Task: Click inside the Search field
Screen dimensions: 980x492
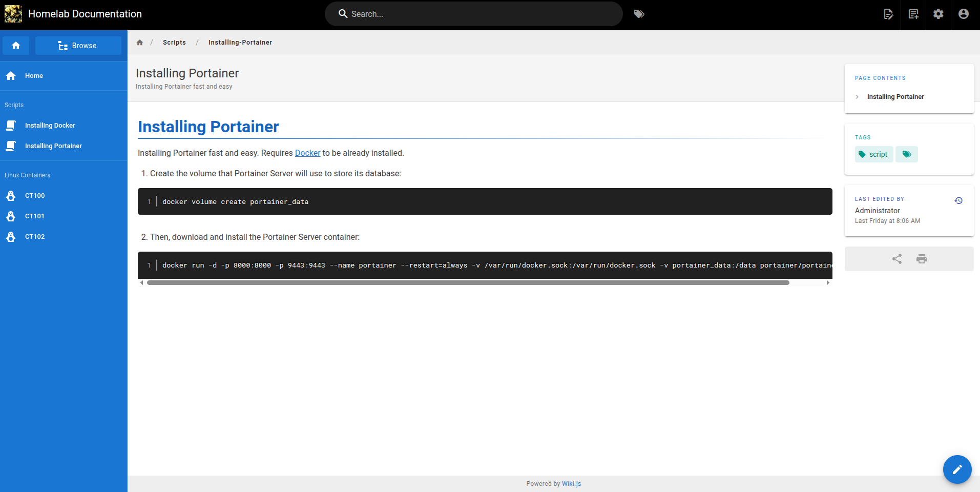Action: coord(474,14)
